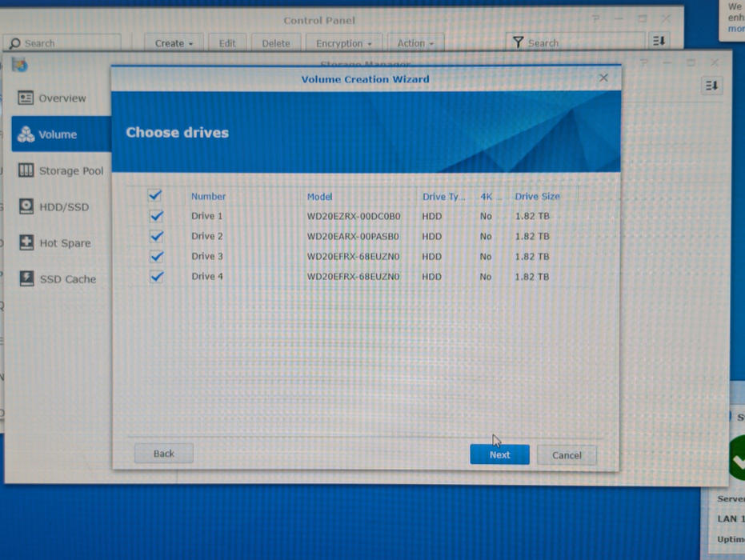Open the Encryption dropdown
Screen dimensions: 745x560
(x=343, y=42)
